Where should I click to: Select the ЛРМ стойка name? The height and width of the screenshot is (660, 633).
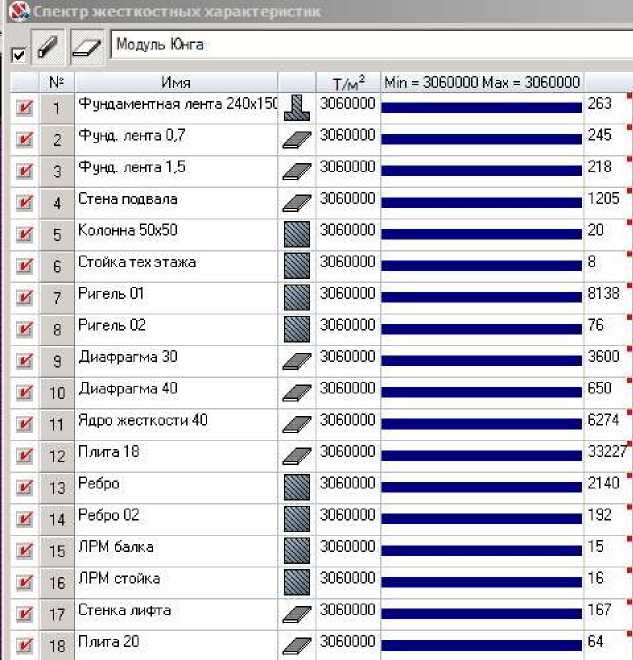[x=119, y=578]
